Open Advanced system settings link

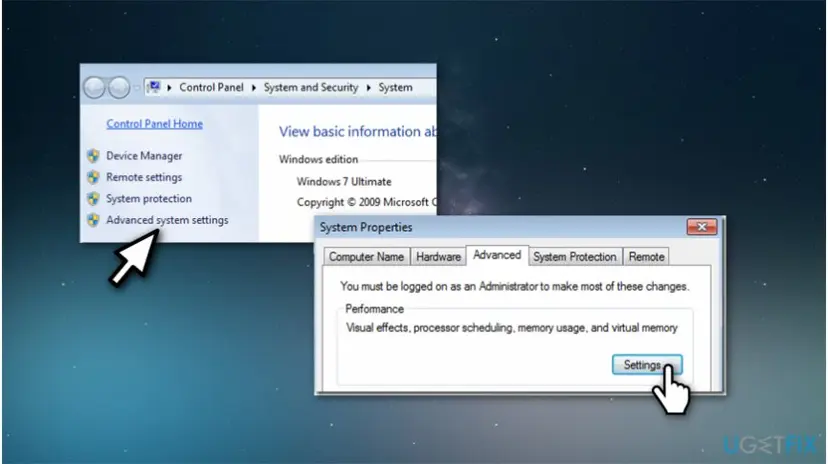167,220
